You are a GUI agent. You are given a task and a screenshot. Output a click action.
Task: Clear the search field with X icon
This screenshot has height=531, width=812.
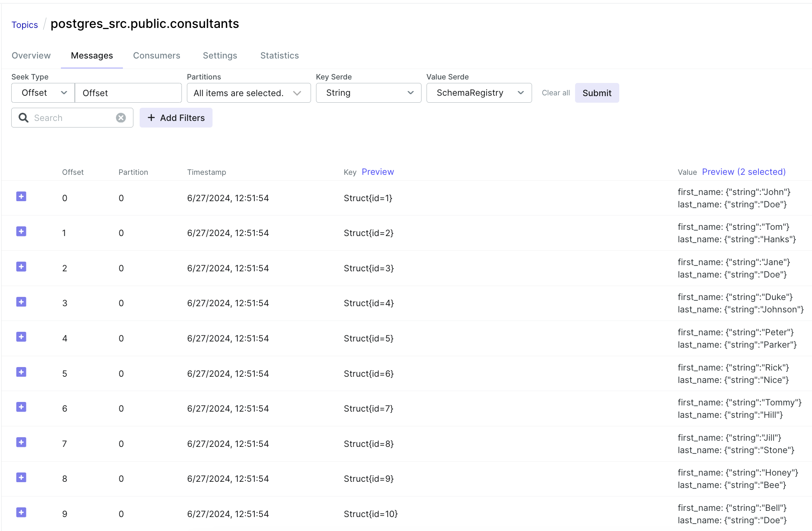click(121, 118)
